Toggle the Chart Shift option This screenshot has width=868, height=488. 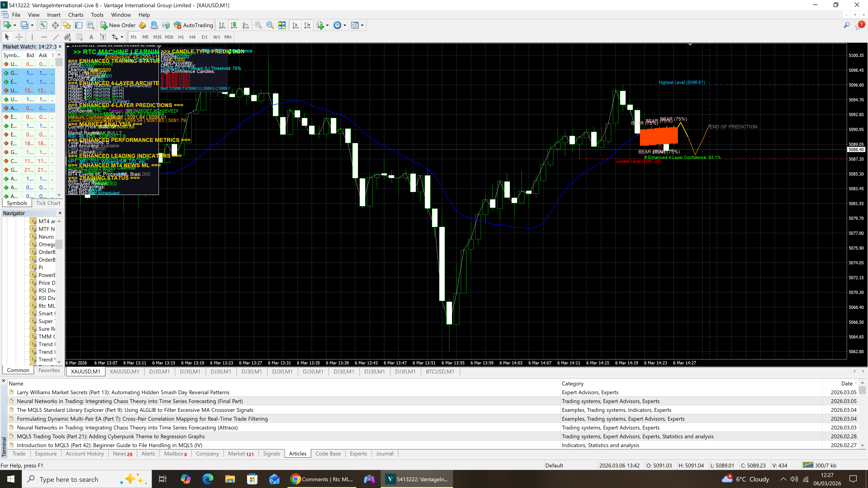point(307,25)
